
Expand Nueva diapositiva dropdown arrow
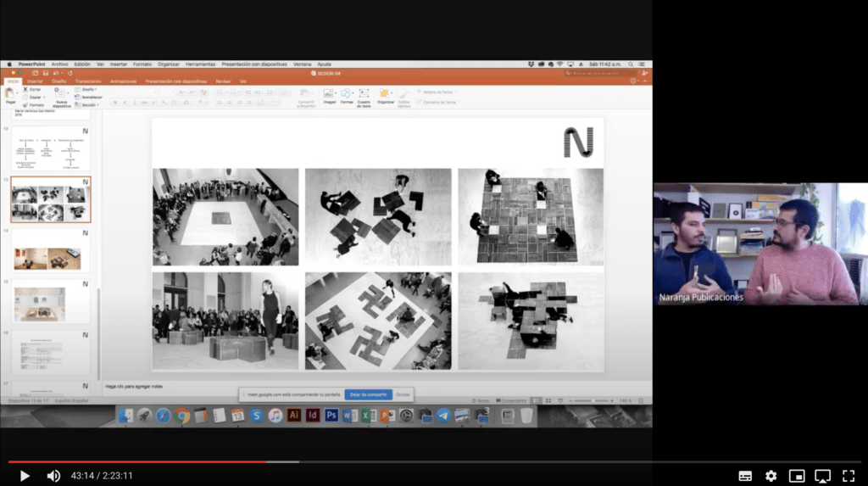tap(68, 93)
